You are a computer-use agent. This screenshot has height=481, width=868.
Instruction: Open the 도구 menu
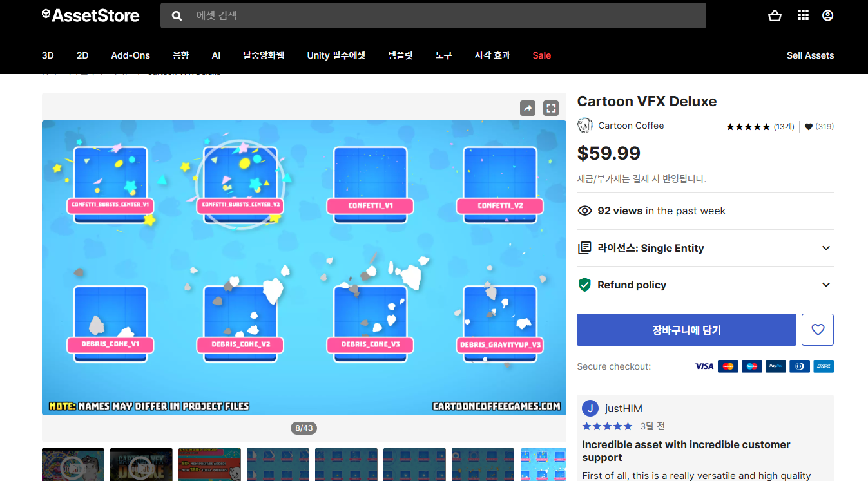(443, 55)
